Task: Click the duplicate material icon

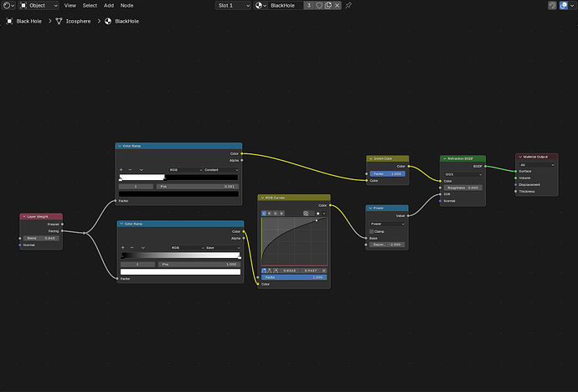Action: pyautogui.click(x=328, y=6)
